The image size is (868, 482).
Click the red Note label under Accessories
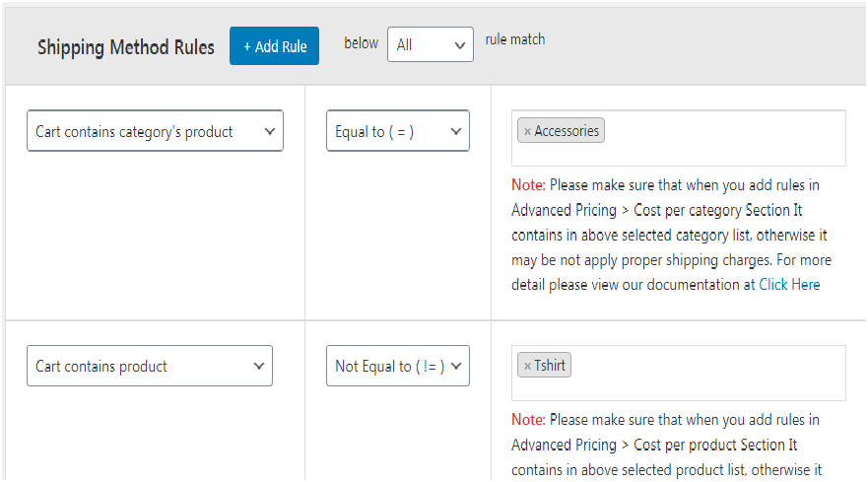(x=527, y=184)
